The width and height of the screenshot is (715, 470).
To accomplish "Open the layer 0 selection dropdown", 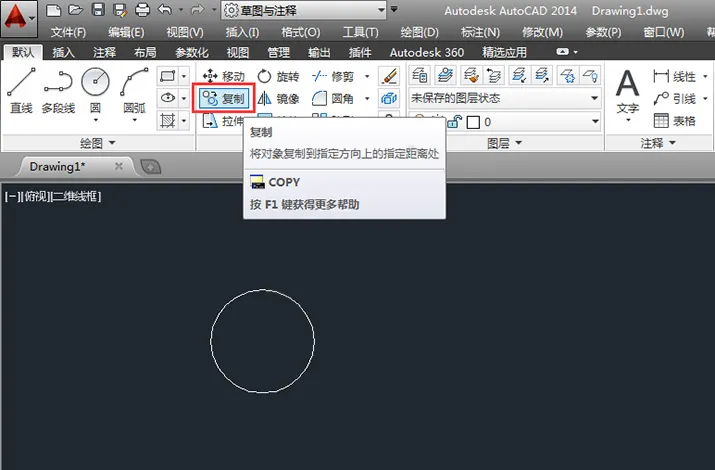I will click(595, 122).
